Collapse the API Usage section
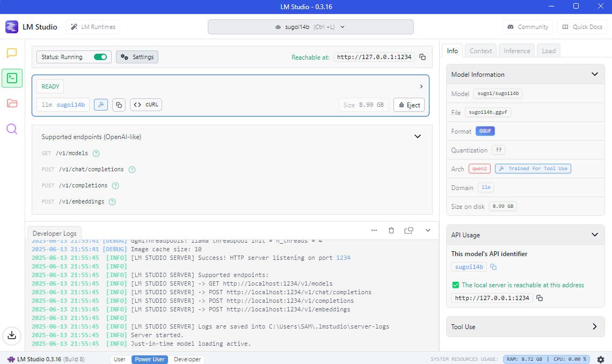 (x=594, y=235)
